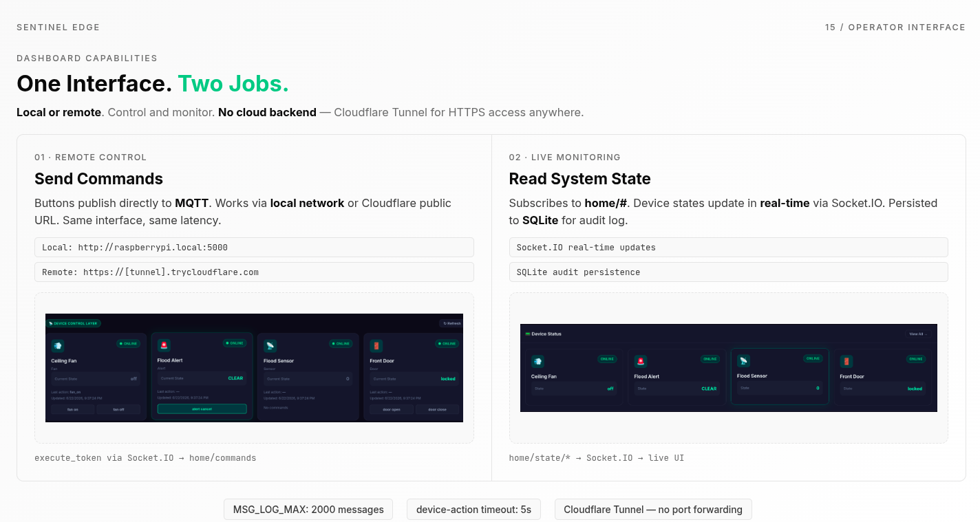The image size is (980, 522).
Task: Click Flood Sensor 'Current State 0' field
Action: (308, 379)
